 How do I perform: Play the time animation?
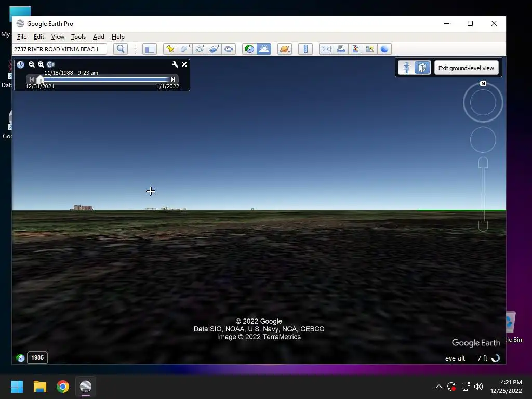[x=51, y=64]
